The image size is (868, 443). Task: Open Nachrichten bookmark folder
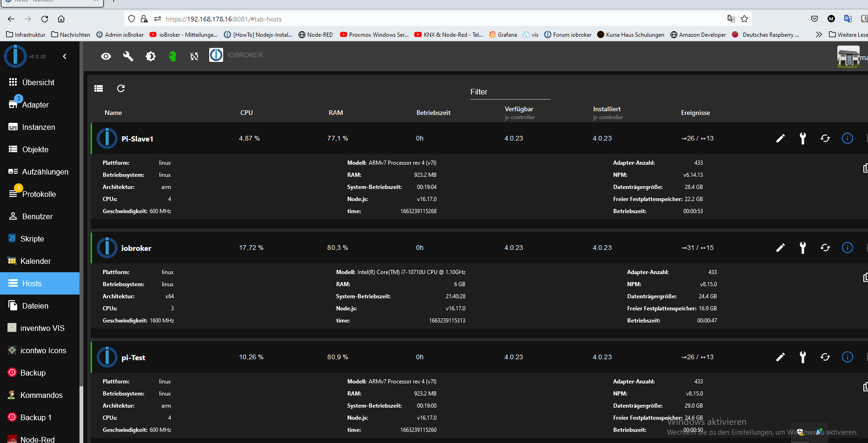point(71,34)
